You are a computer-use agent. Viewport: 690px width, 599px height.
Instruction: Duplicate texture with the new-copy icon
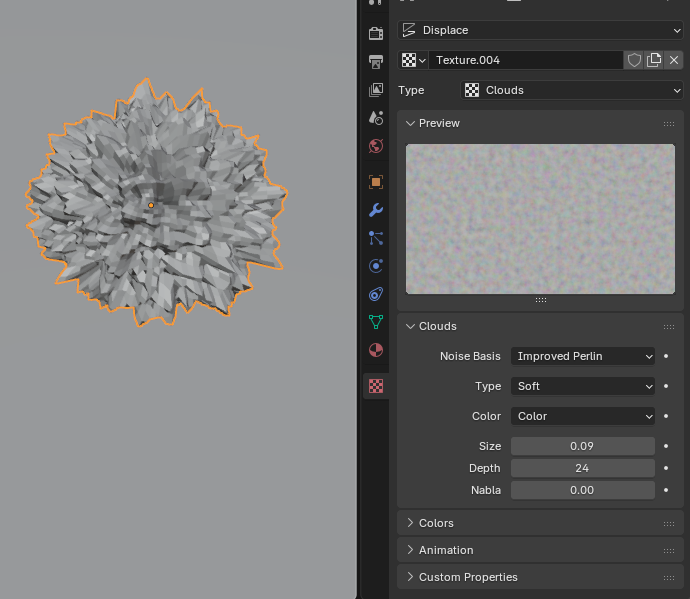[x=654, y=60]
